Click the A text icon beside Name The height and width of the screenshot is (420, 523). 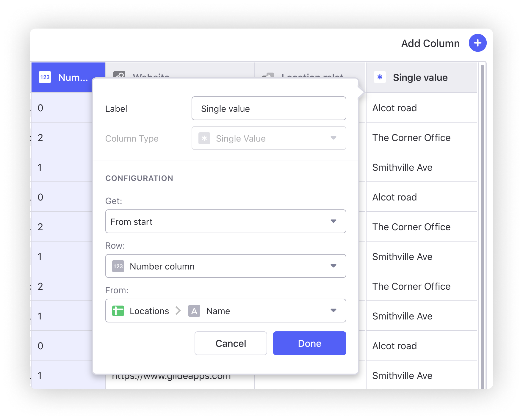click(x=194, y=311)
